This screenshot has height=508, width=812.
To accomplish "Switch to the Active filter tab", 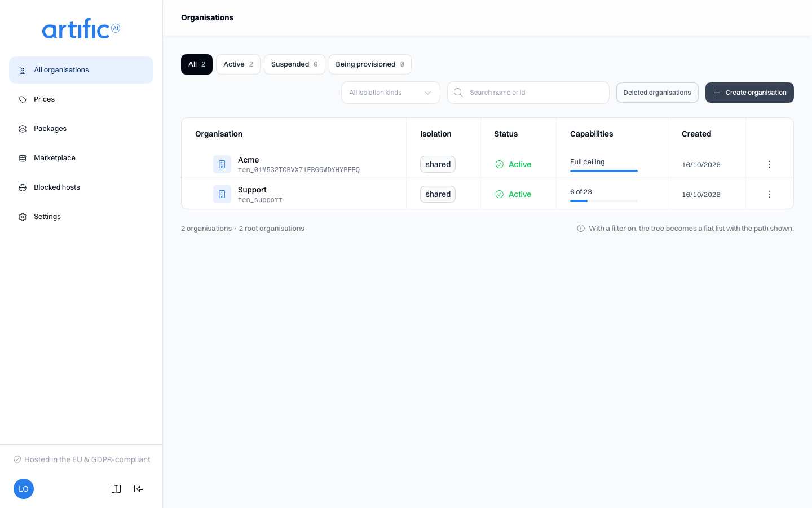I will (x=238, y=64).
